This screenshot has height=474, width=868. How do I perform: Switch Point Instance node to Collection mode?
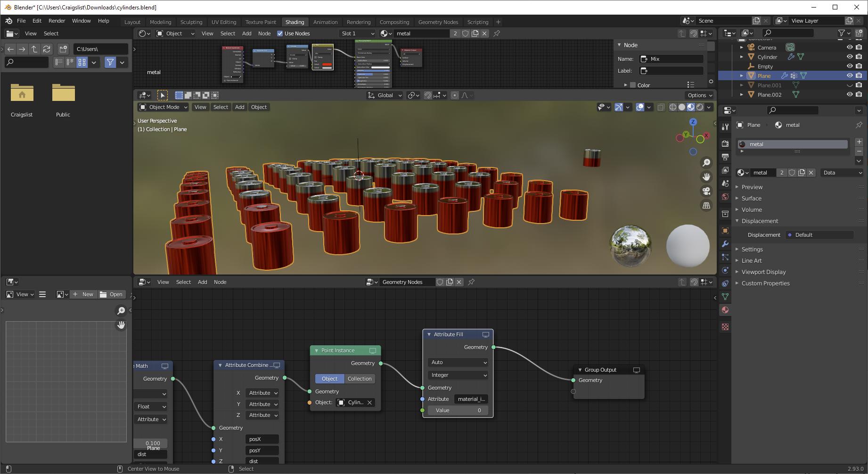[x=359, y=378]
